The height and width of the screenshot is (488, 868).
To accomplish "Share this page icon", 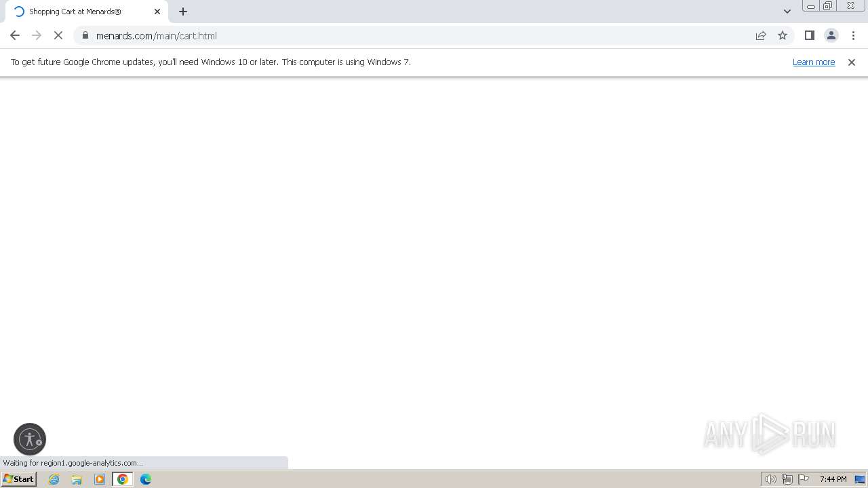I will click(761, 35).
